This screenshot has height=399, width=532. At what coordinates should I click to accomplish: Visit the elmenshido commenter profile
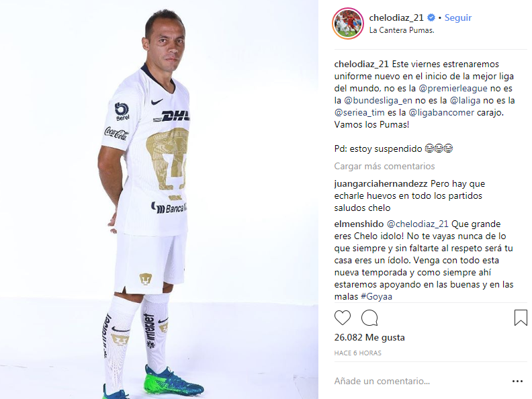[x=359, y=224]
